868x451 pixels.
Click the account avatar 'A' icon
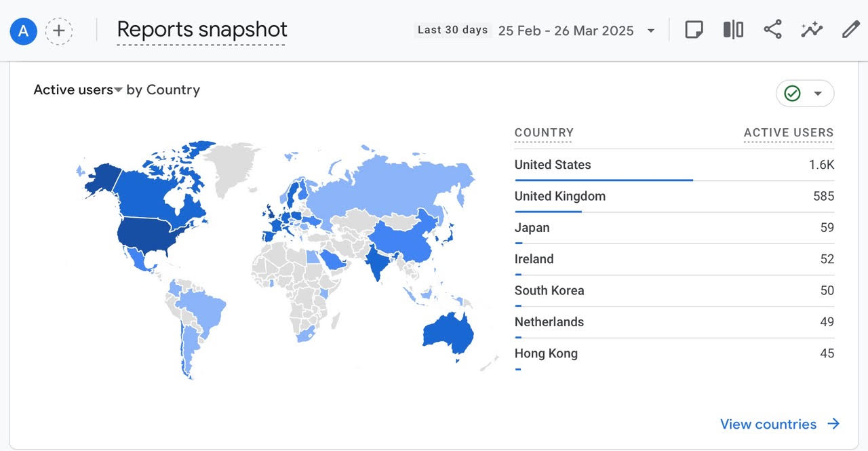(x=24, y=31)
